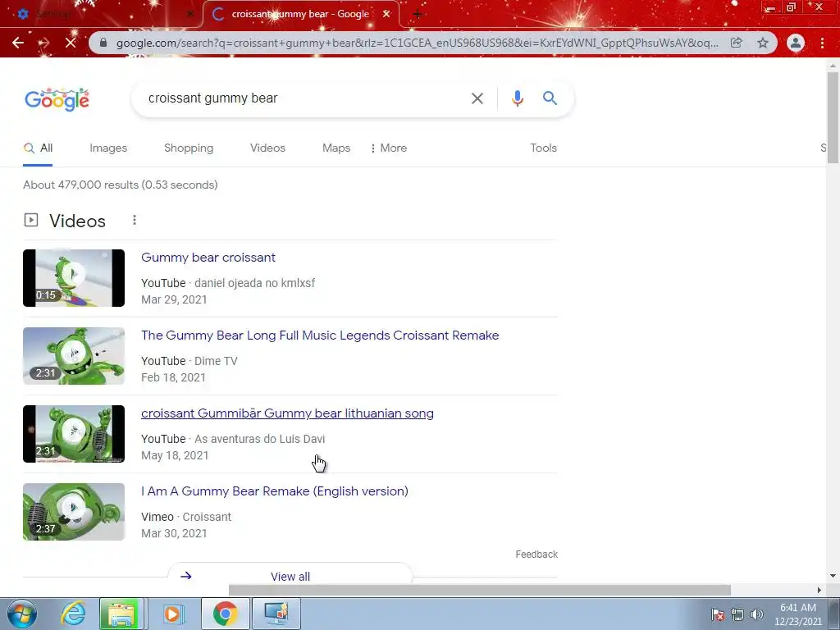Open 'croissant Gummibär Gummy bear lithuanian song' link
840x630 pixels.
click(x=287, y=413)
